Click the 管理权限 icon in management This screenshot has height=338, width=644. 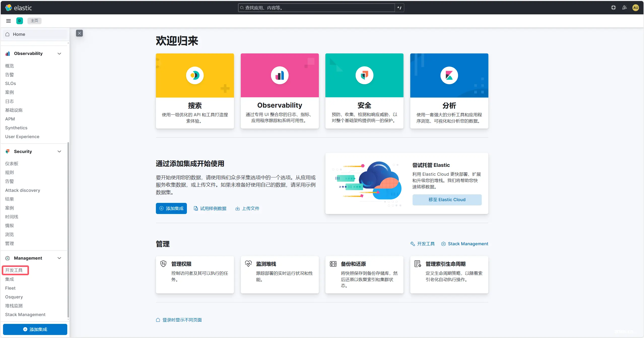pos(163,263)
